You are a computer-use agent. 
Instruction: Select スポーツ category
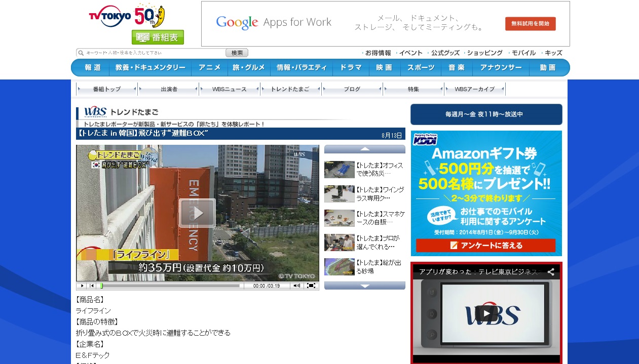(x=421, y=67)
